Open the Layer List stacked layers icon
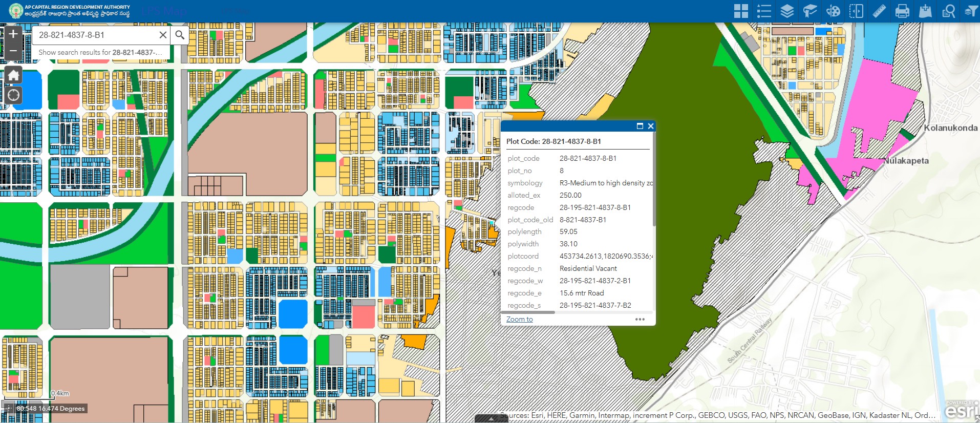Screen dimensions: 980x423 [787, 11]
